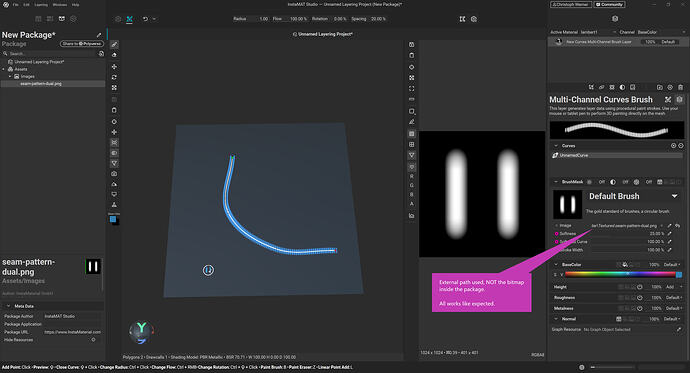Open the Windows menu
The height and width of the screenshot is (373, 690).
(x=60, y=4)
